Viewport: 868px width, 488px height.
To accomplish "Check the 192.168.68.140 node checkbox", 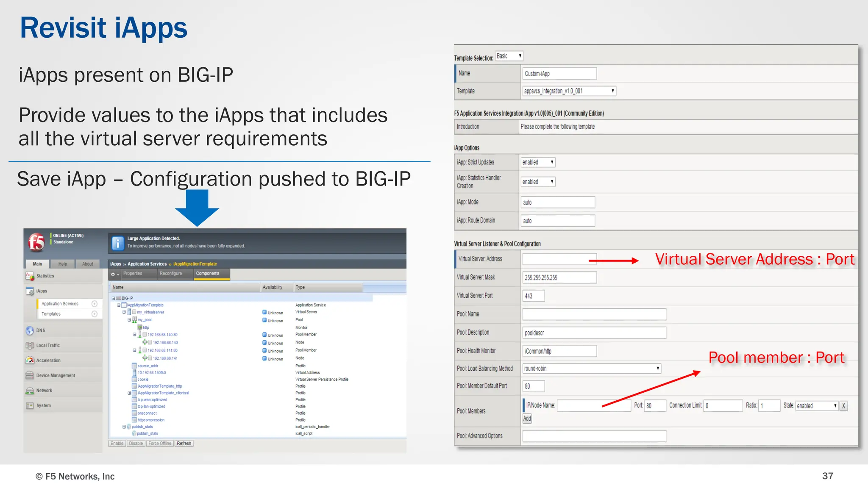I will [x=150, y=342].
